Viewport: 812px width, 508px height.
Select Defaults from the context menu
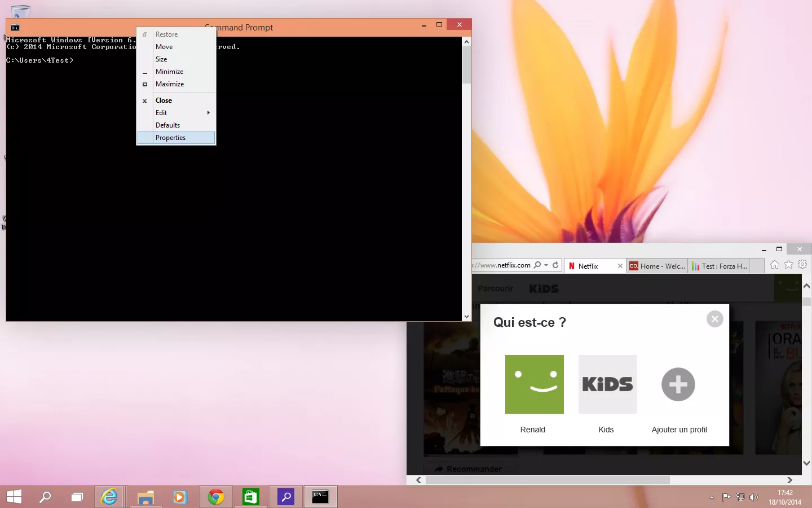(176, 125)
